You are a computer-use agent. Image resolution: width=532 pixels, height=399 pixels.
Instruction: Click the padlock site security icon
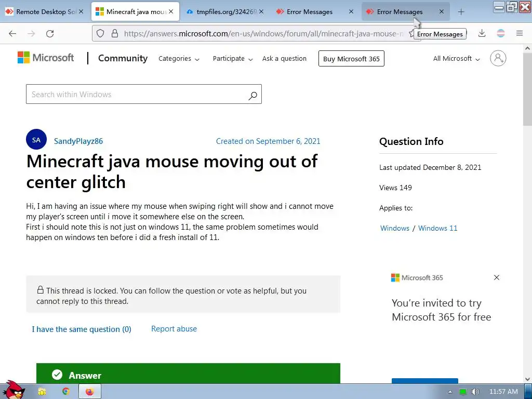pos(115,33)
